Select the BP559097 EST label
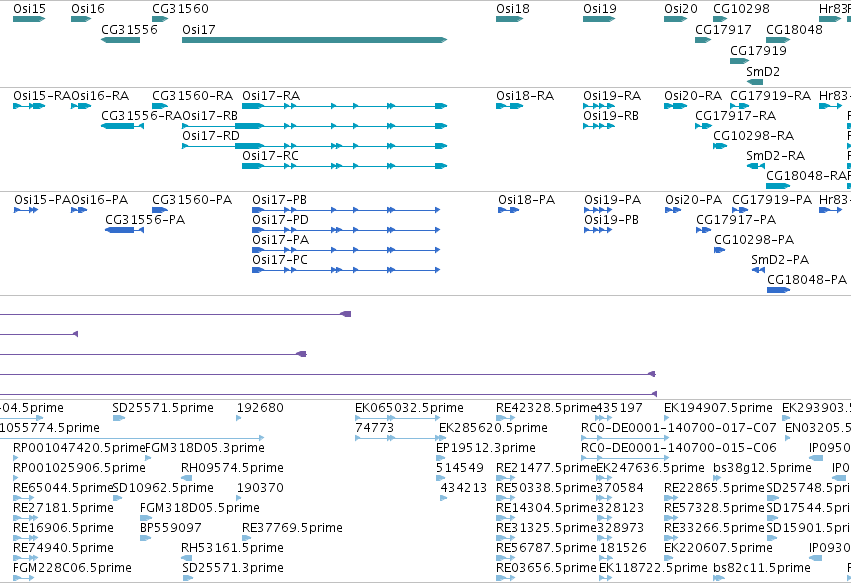Image resolution: width=851 pixels, height=583 pixels. pyautogui.click(x=170, y=528)
